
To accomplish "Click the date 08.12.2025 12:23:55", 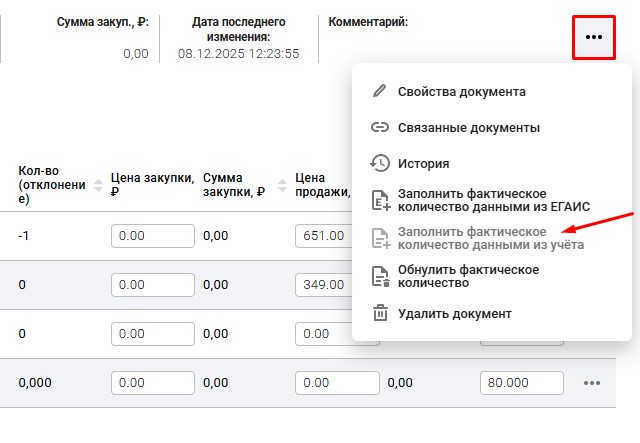I will pos(238,53).
